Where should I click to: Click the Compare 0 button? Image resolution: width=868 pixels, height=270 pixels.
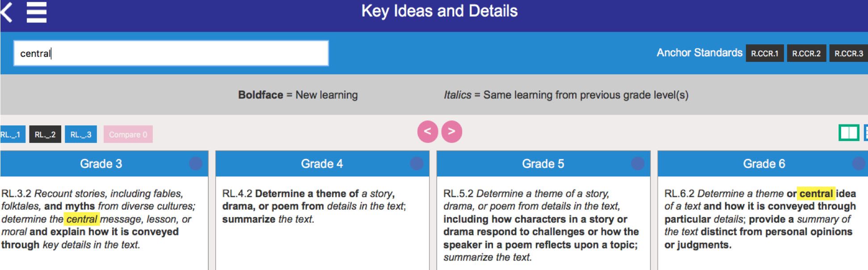point(128,134)
